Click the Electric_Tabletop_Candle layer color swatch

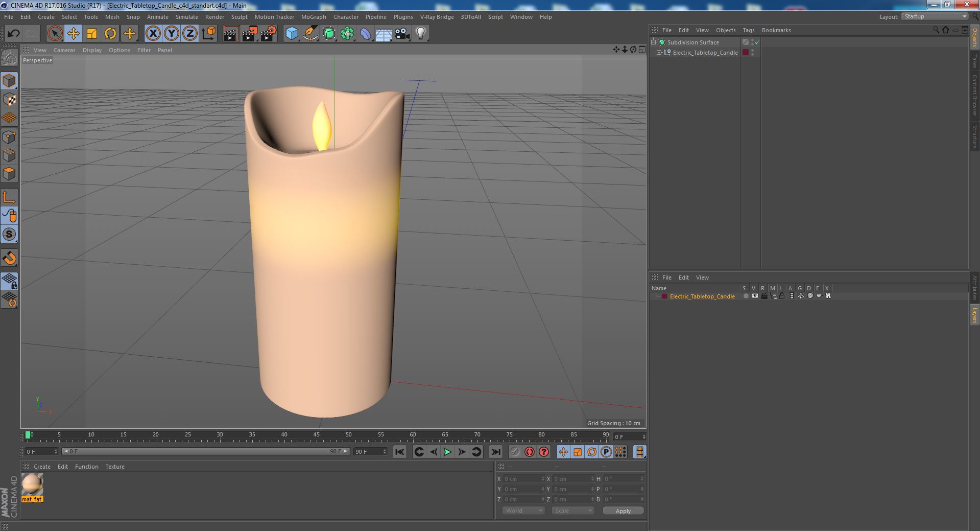(x=664, y=296)
